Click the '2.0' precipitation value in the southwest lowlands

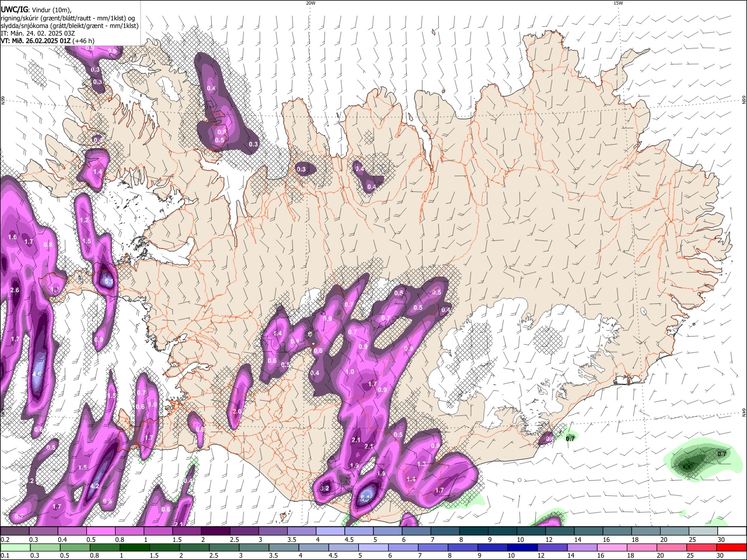[237, 411]
